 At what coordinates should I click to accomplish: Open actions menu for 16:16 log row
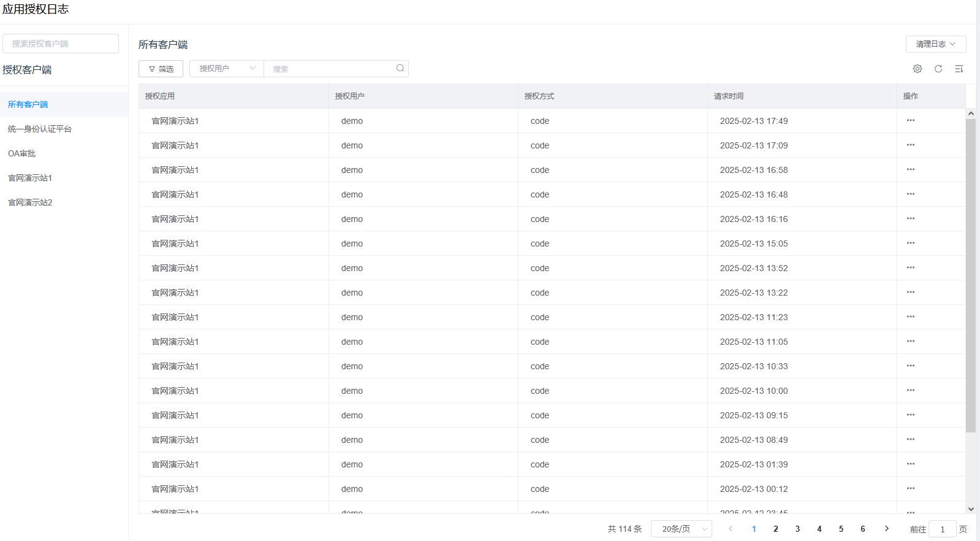pyautogui.click(x=910, y=219)
